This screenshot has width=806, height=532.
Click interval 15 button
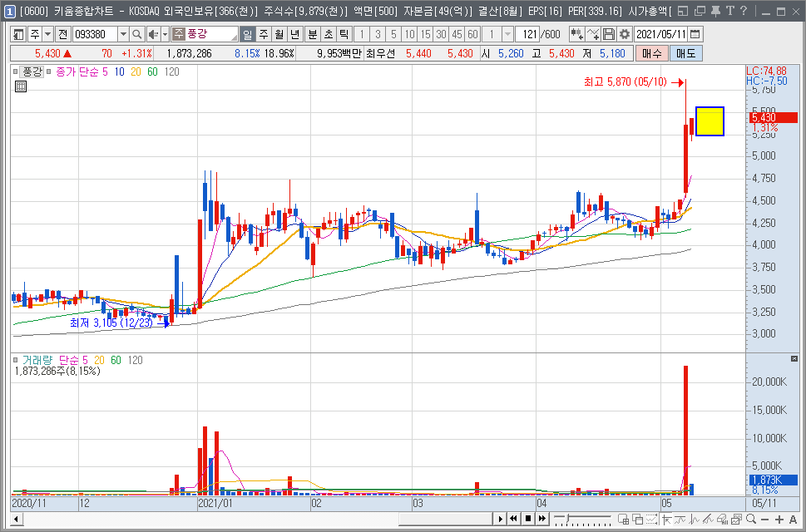coord(425,34)
